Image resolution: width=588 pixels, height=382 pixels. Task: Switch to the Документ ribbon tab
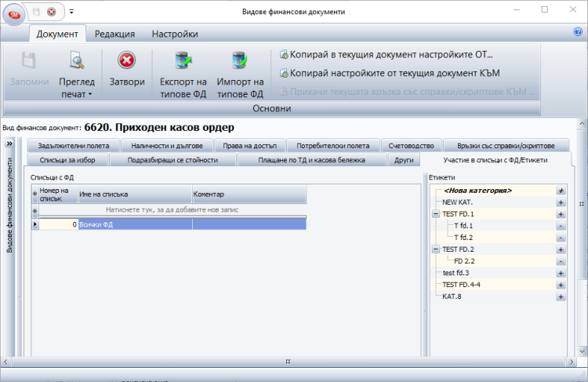[x=57, y=34]
